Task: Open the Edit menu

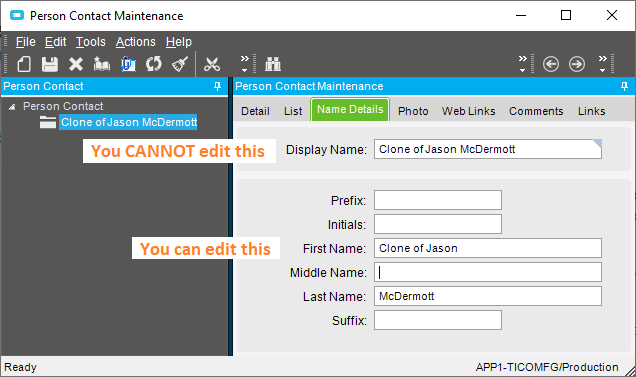Action: click(x=55, y=42)
